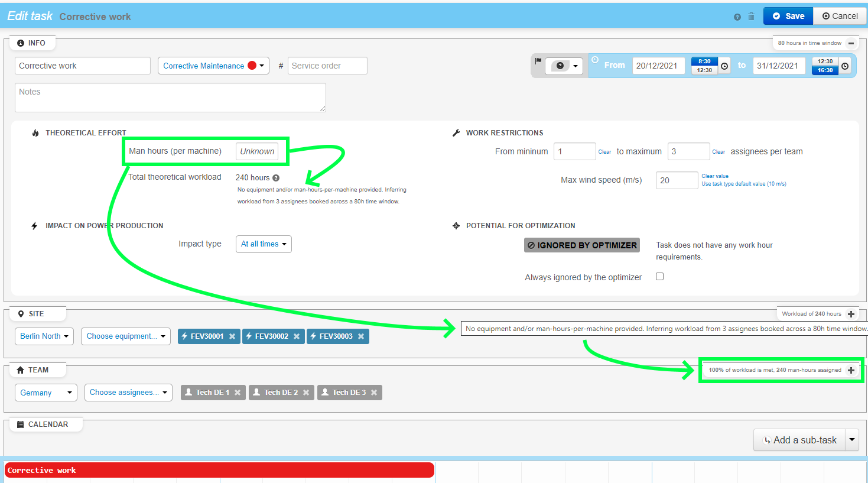Click help icon beside 240 hours workload
Screen dimensions: 868x483
276,178
